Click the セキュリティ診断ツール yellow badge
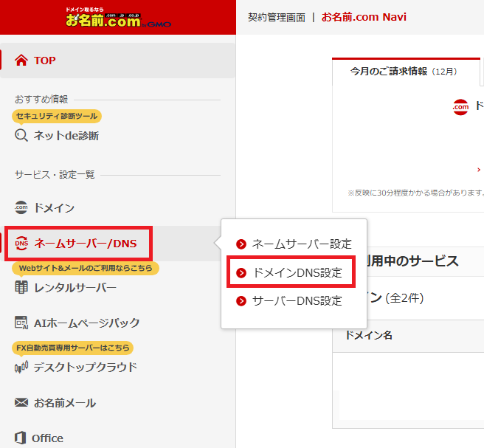484x448 pixels. click(57, 116)
